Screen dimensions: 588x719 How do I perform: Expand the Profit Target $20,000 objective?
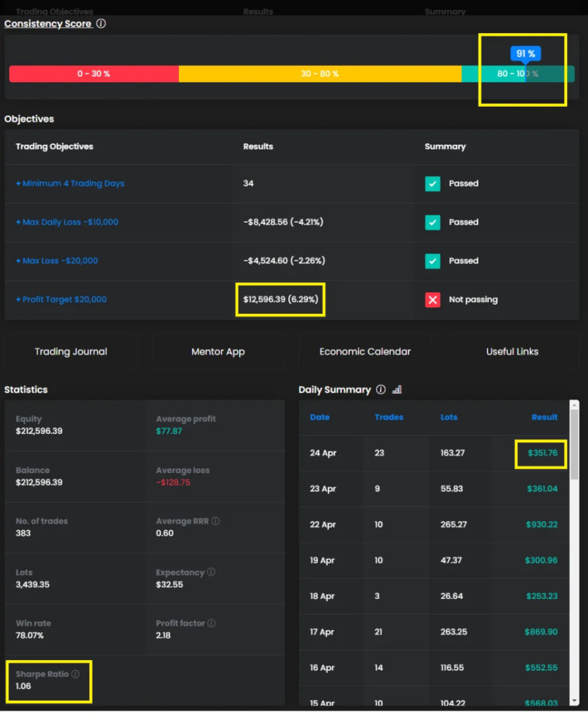(62, 300)
